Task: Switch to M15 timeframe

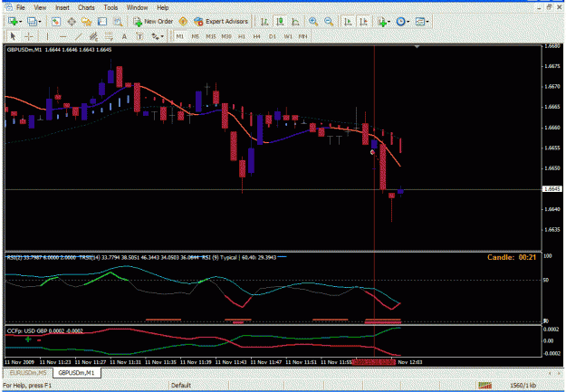Action: 211,36
